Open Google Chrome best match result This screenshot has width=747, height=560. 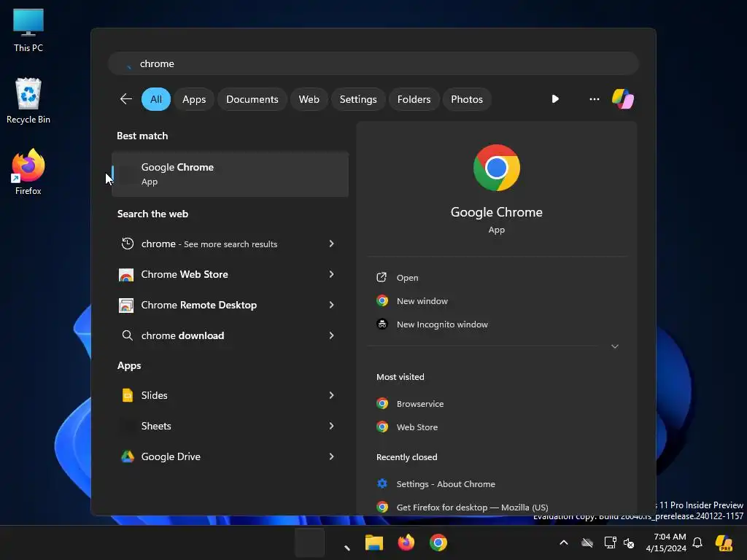click(x=230, y=174)
